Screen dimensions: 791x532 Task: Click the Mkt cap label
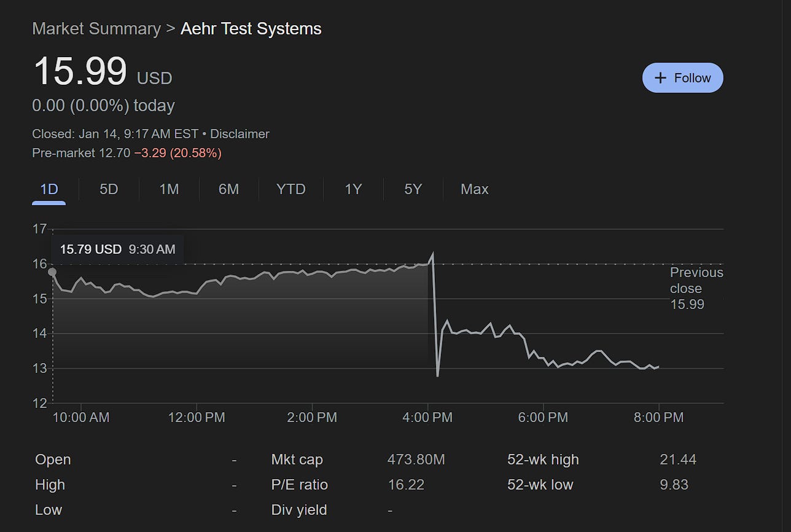pos(297,460)
